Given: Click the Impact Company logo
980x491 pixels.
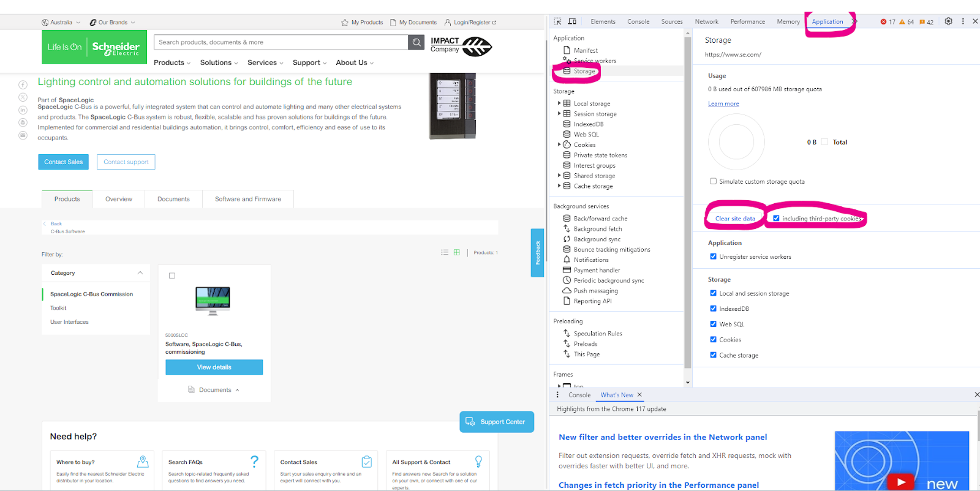Looking at the screenshot, I should click(461, 46).
